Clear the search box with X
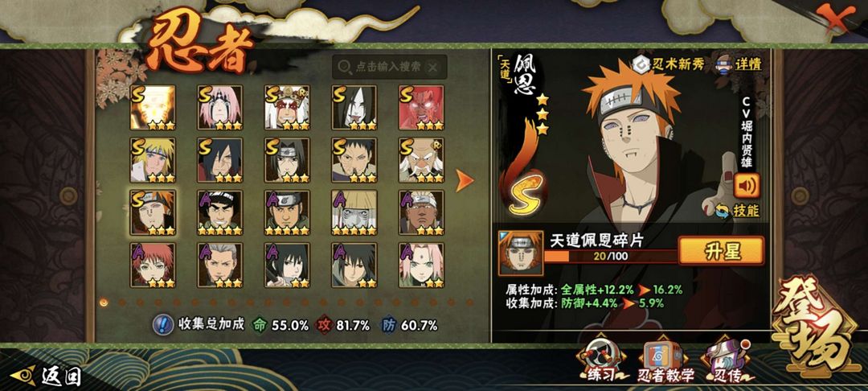The image size is (868, 391). tap(433, 68)
